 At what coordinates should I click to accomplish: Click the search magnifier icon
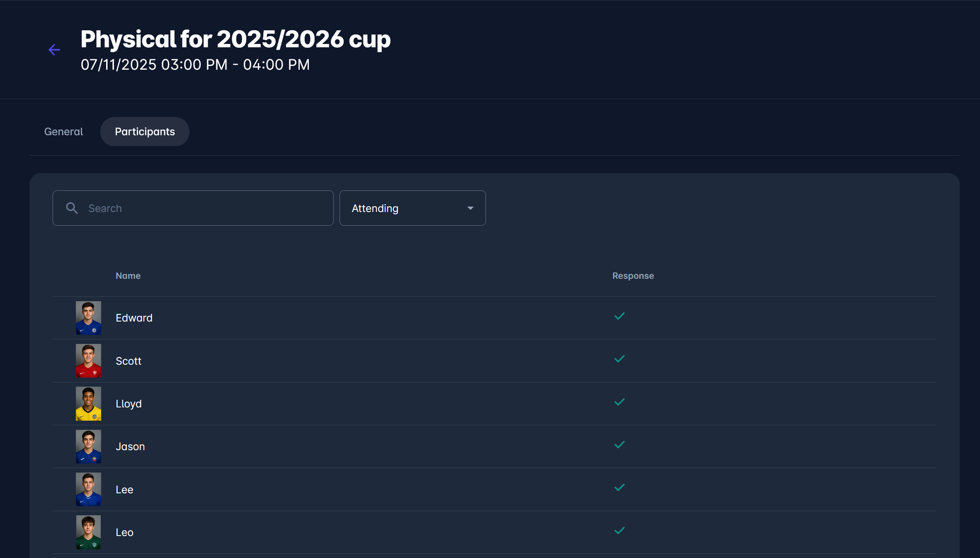pos(72,208)
